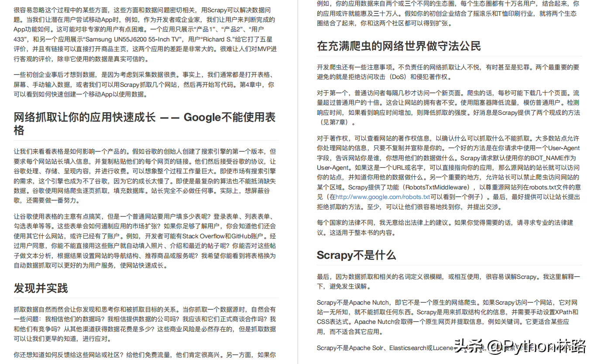Click heading '在充满爬虫的网络世界做守法公民'

coord(398,46)
